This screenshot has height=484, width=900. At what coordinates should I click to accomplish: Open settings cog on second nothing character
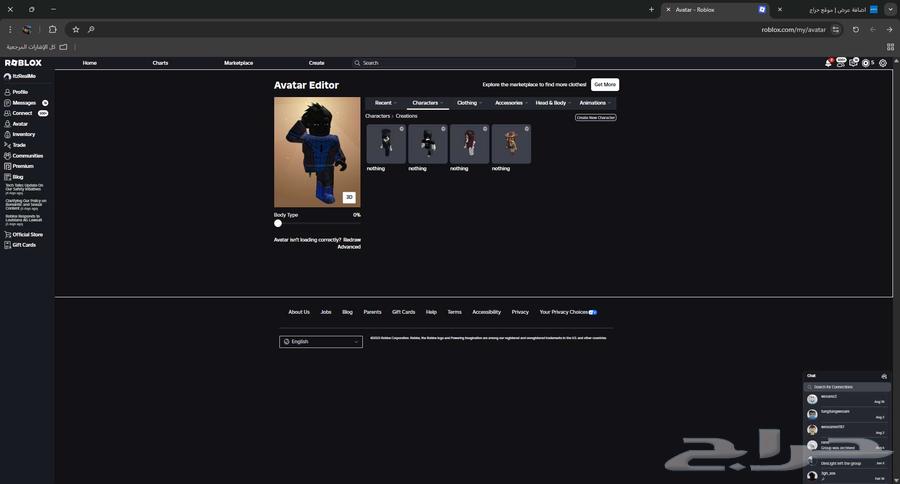click(443, 129)
